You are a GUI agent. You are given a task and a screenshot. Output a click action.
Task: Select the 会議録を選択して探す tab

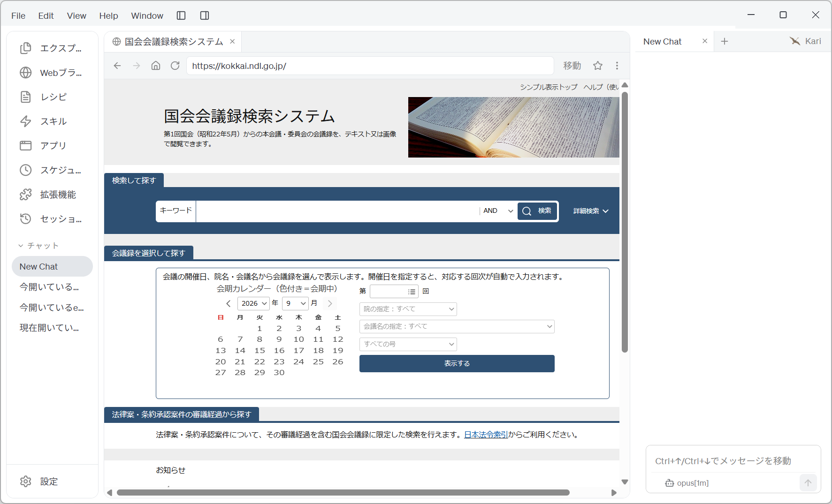click(149, 253)
